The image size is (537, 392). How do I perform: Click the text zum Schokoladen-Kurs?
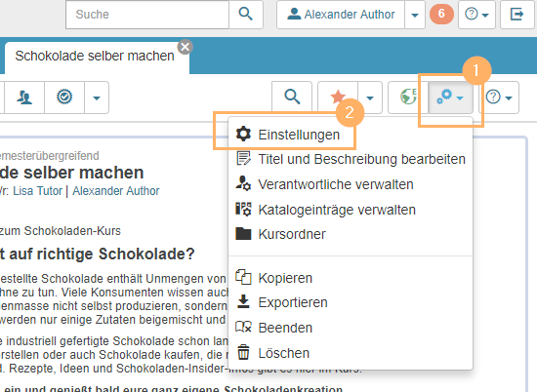[x=61, y=231]
